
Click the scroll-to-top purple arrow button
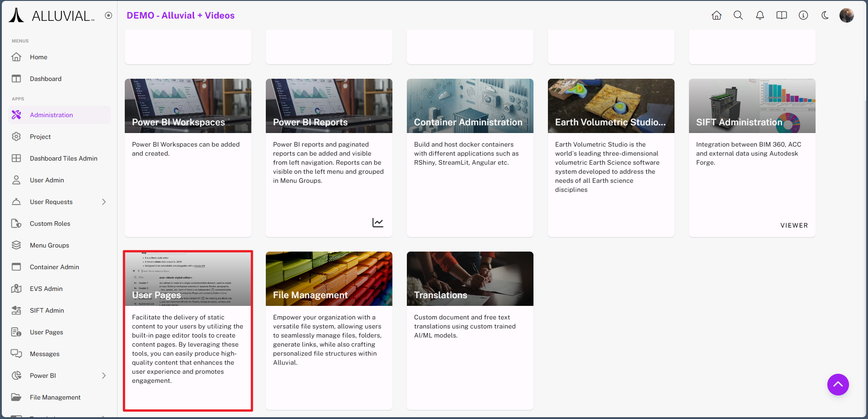coord(838,385)
